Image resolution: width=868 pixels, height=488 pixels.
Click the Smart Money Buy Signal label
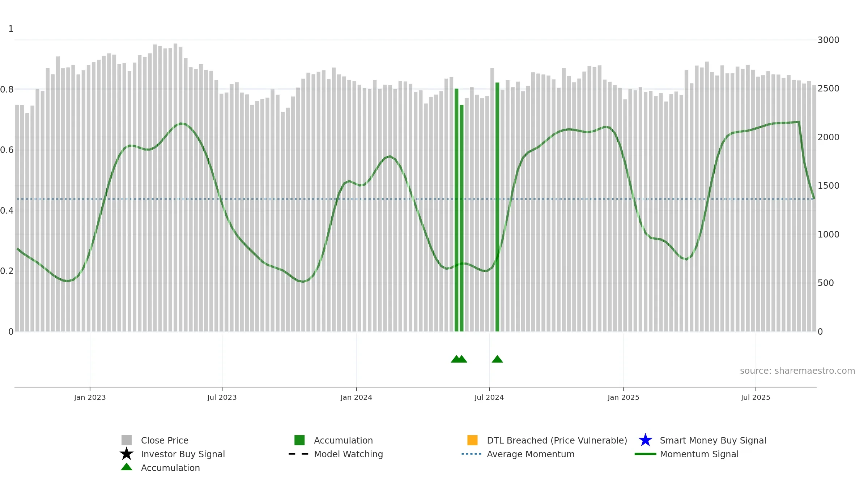click(713, 440)
